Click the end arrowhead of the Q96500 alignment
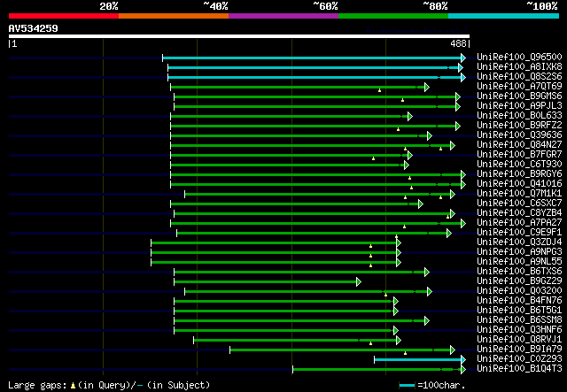 pos(463,58)
